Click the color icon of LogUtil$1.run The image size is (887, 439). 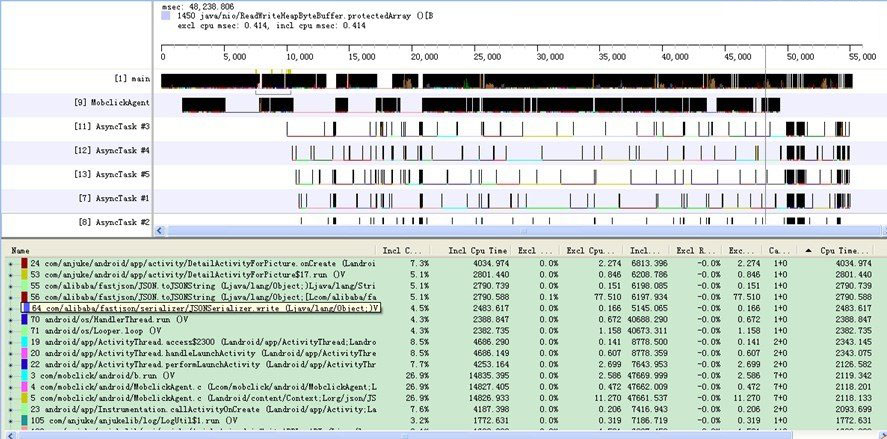[x=23, y=420]
